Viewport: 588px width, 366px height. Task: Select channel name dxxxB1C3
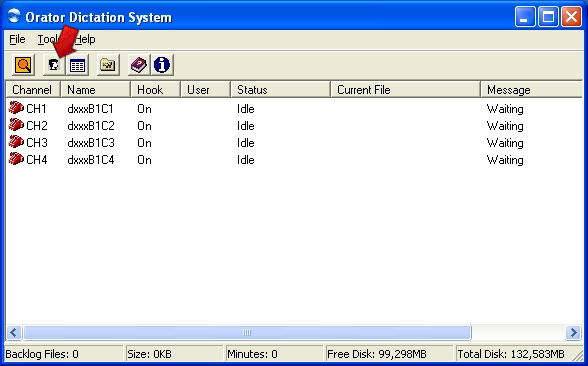(x=91, y=143)
